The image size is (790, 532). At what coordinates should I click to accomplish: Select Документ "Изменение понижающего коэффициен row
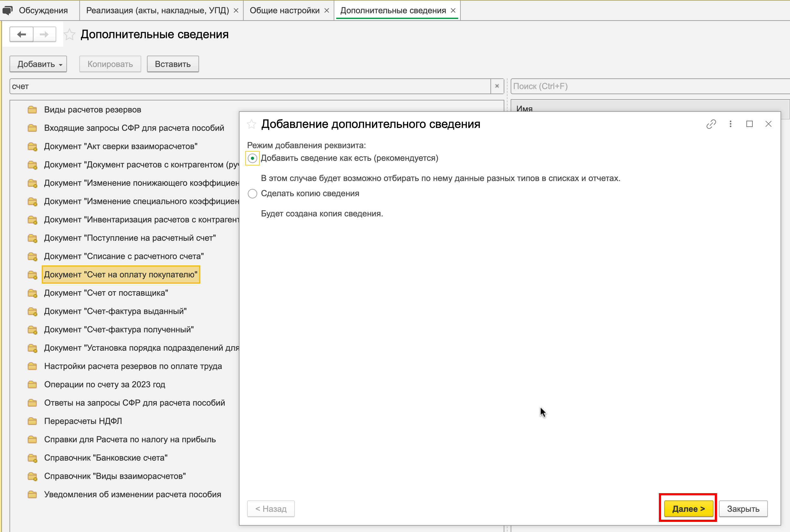click(x=142, y=183)
